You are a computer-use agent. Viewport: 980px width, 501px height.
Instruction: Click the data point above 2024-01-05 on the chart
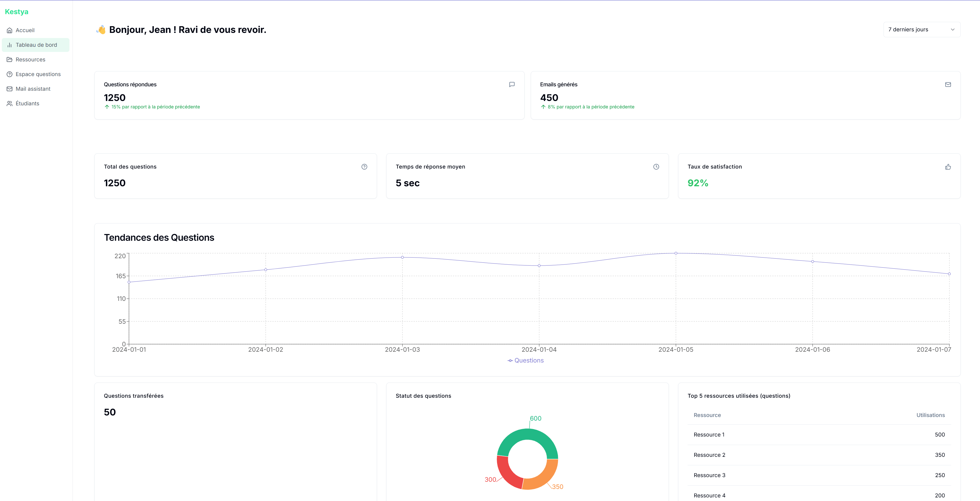676,253
